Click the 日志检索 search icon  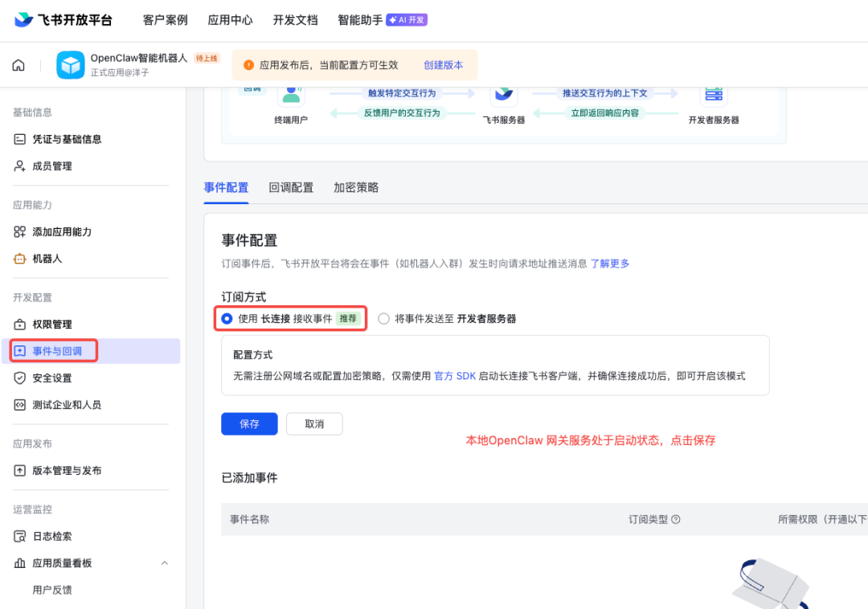[x=20, y=537]
